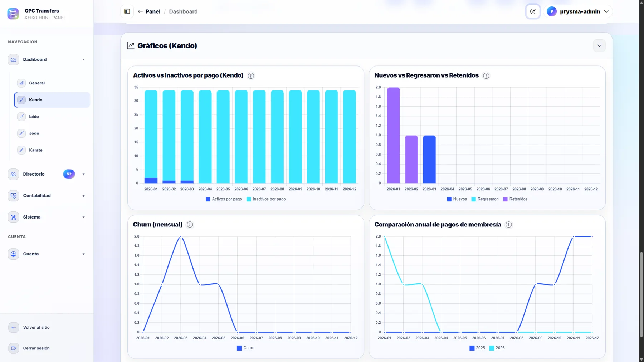
Task: Open the Iaido dashboard item
Action: click(52, 117)
